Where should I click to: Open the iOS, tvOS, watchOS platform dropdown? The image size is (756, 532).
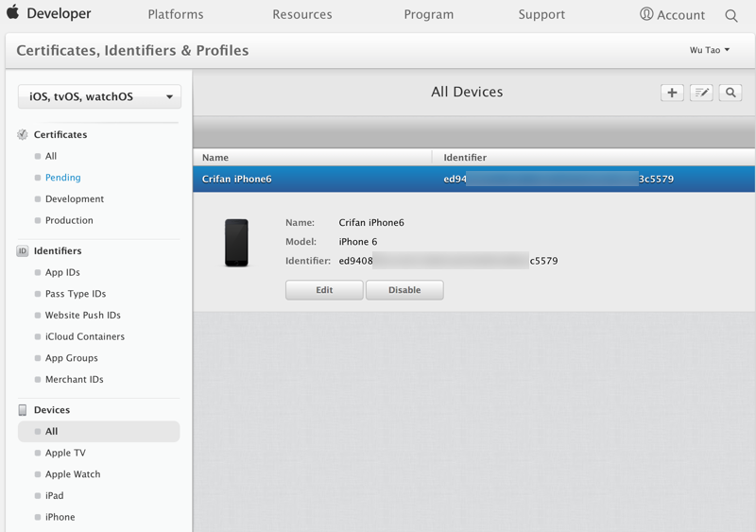coord(99,96)
